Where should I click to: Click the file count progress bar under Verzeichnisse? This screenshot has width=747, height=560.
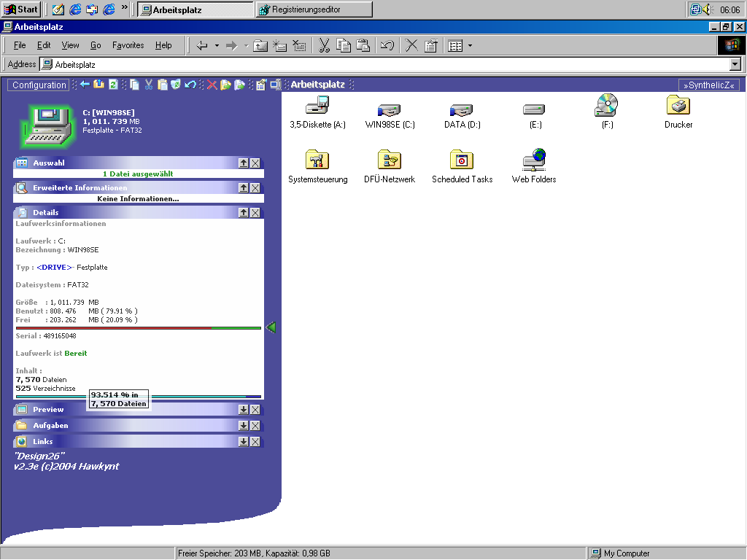[138, 396]
